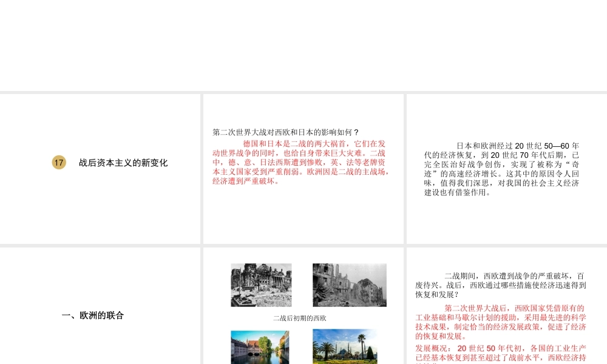The height and width of the screenshot is (364, 607).
Task: Click the black text starting 二战期间，西欧遭到战争
Action: (x=501, y=285)
